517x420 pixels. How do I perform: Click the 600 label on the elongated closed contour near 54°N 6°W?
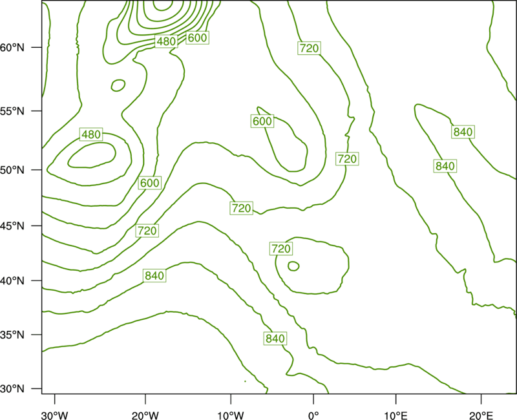pos(262,121)
